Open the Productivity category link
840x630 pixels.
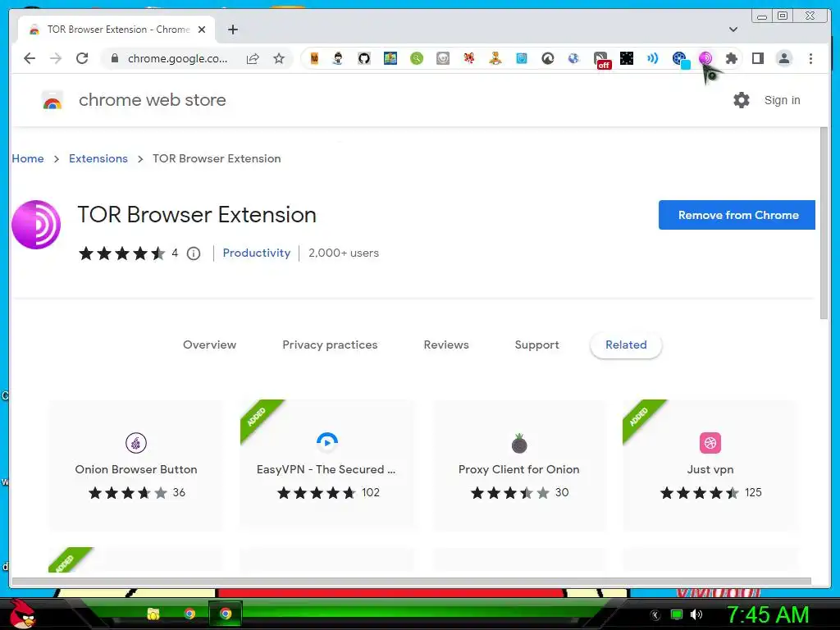[x=257, y=253]
